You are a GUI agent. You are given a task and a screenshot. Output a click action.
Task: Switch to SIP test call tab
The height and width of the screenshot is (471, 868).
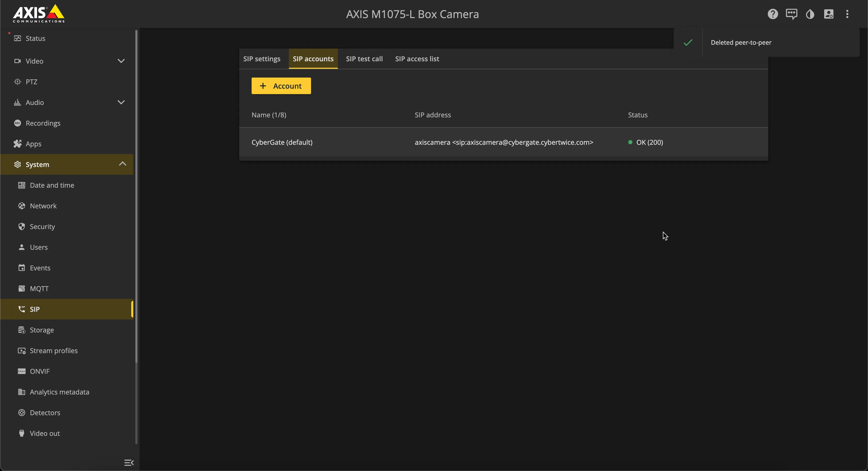[x=364, y=59]
